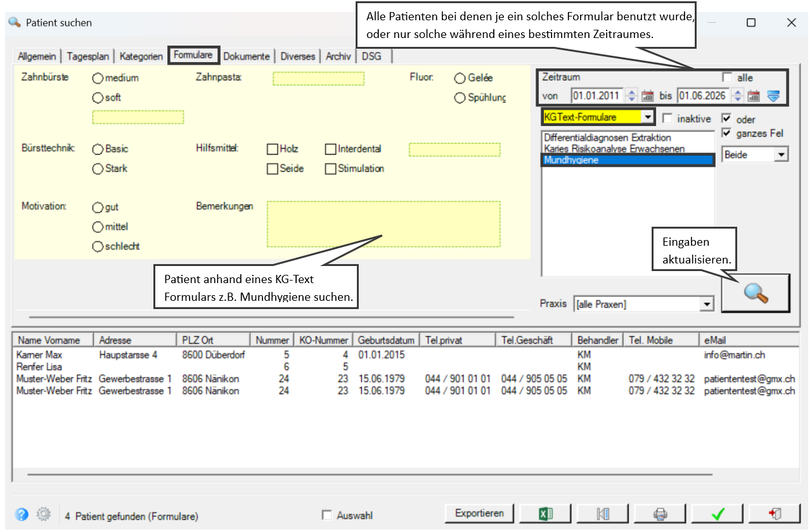
Task: Enable the 'alle' period checkbox
Action: click(x=727, y=77)
